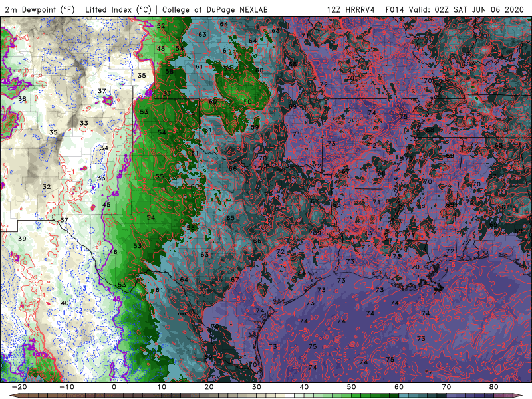Click the left arrow end of color bar
The width and height of the screenshot is (532, 399).
13,396
